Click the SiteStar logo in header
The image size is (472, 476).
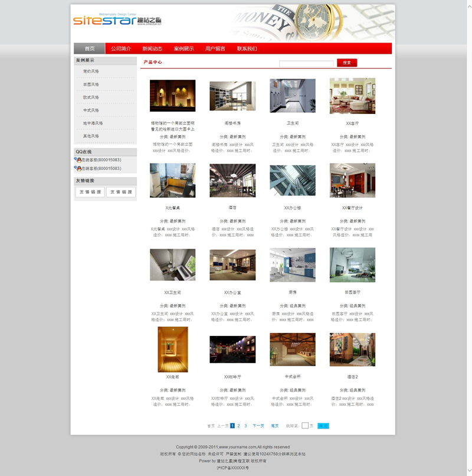click(x=117, y=20)
